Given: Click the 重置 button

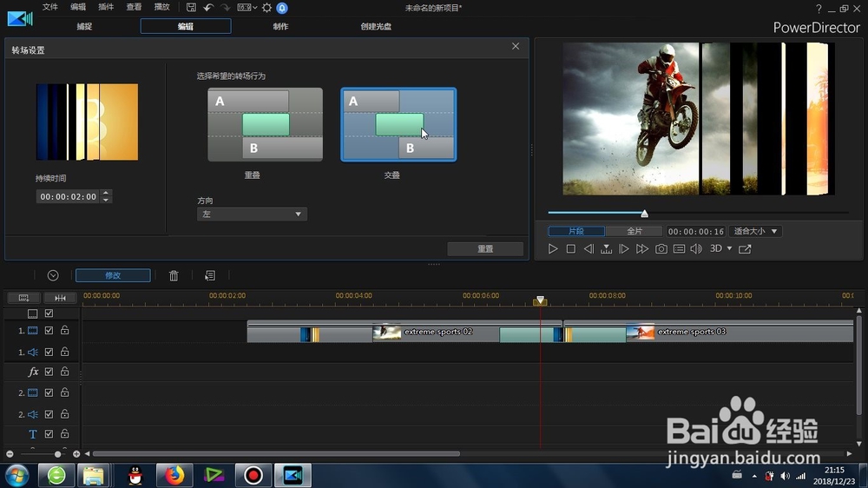Looking at the screenshot, I should (x=485, y=248).
